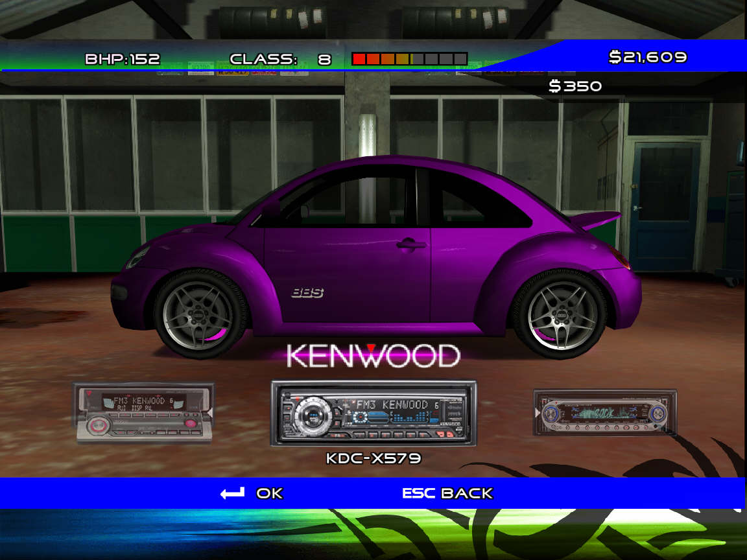Click the KDC-X579 model label
The width and height of the screenshot is (747, 560).
pos(373,458)
